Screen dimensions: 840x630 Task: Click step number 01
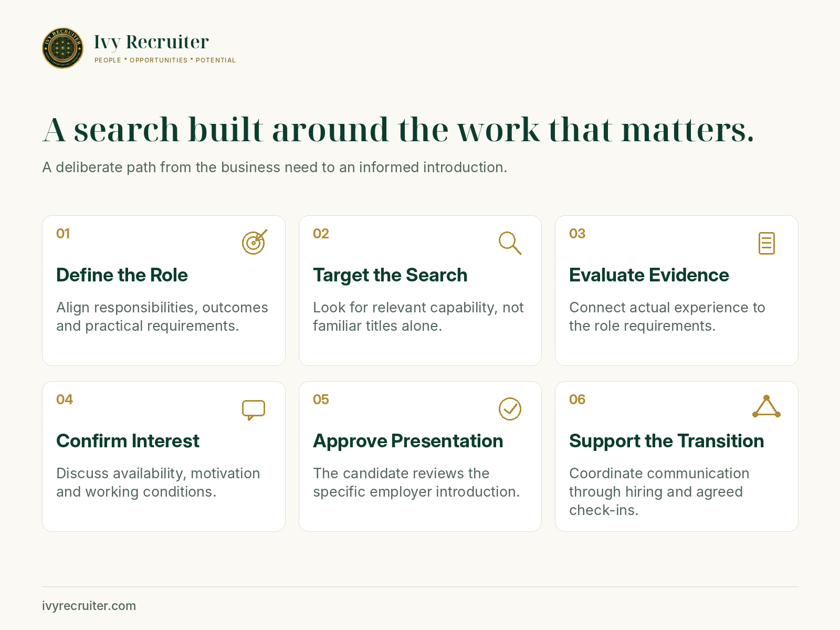pyautogui.click(x=63, y=234)
